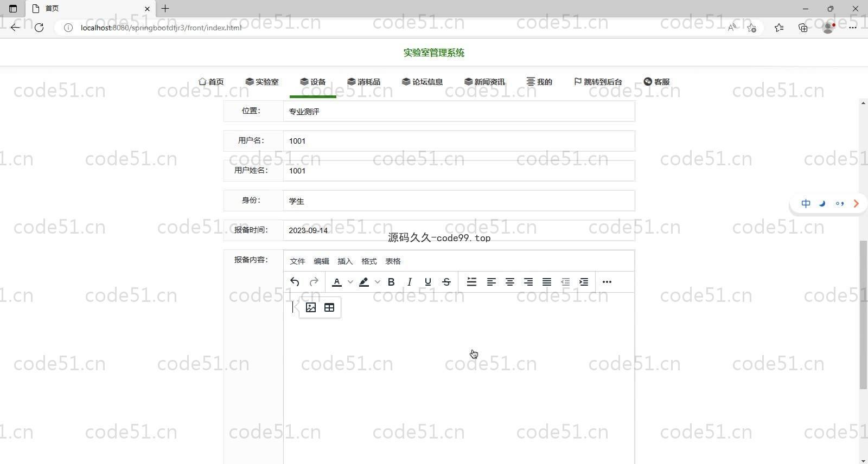This screenshot has width=868, height=464.
Task: Go back with the browser back arrow
Action: (15, 28)
